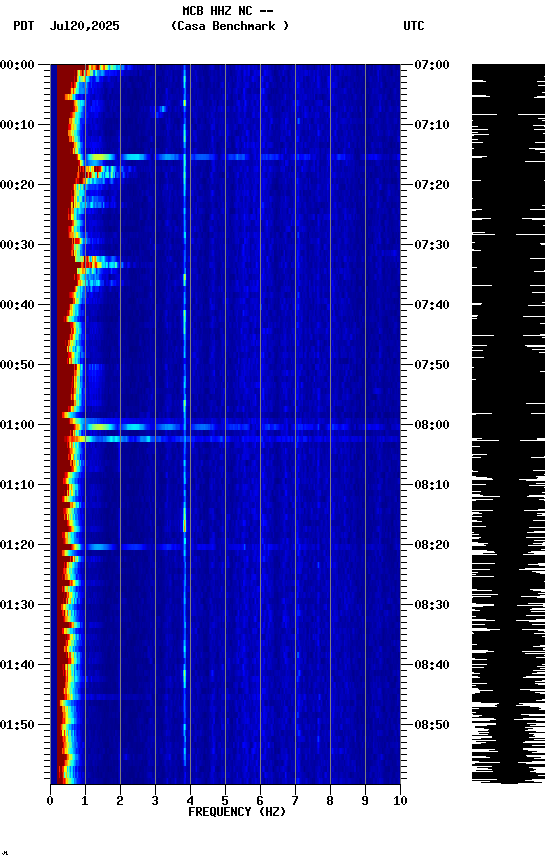
Task: Click the 01:10 PDT time label
Action: (x=17, y=485)
